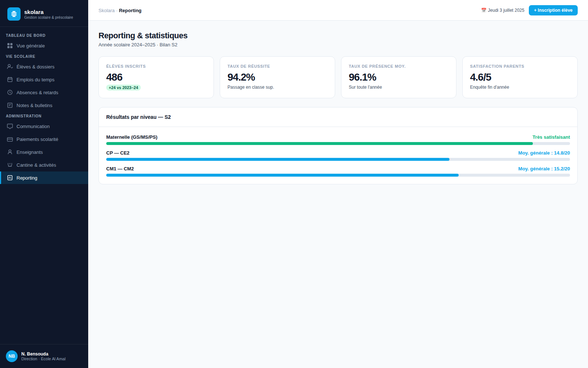Open the Paiements scolarité card icon
The height and width of the screenshot is (368, 588).
(10, 139)
